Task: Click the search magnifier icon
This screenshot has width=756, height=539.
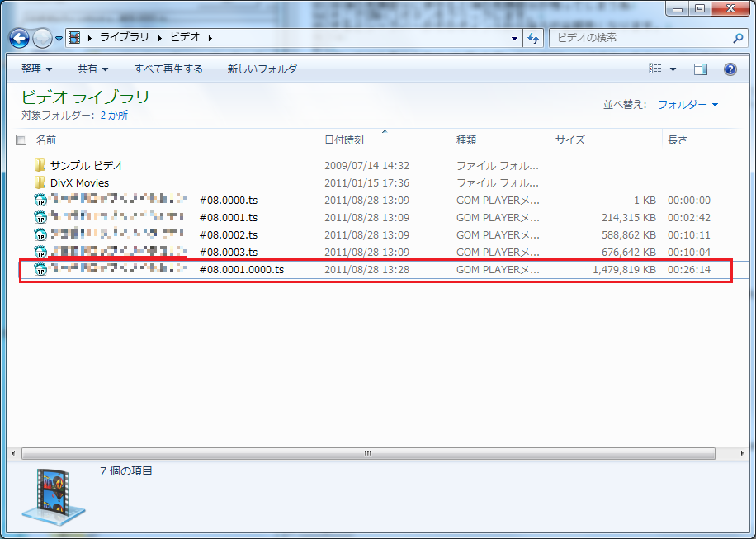Action: pos(738,38)
